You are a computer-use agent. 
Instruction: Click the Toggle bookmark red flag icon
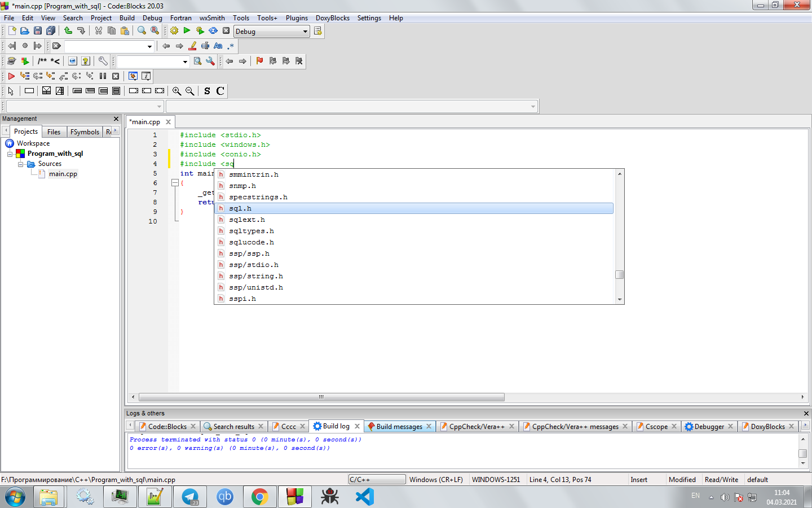tap(259, 61)
